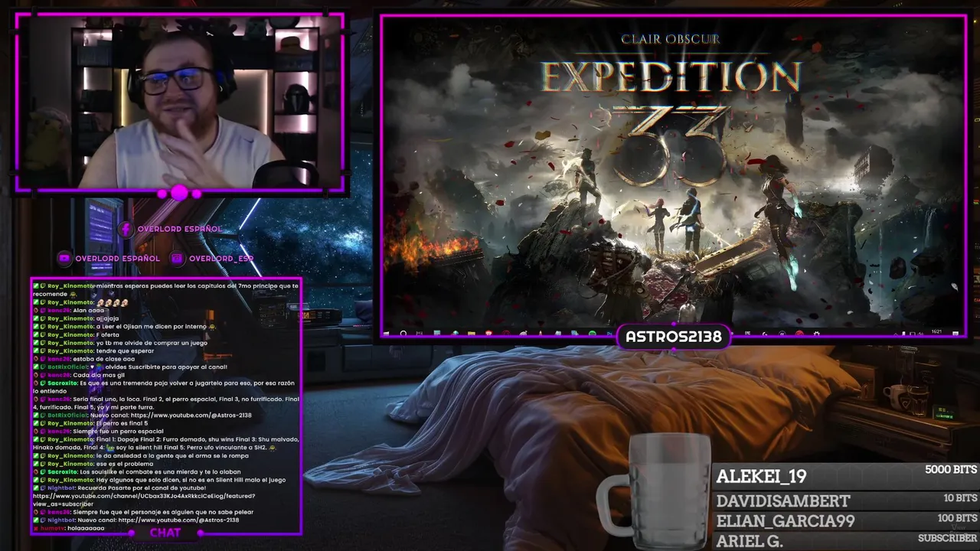The width and height of the screenshot is (980, 551).
Task: Open Task View from the captured taskbar
Action: pos(420,334)
